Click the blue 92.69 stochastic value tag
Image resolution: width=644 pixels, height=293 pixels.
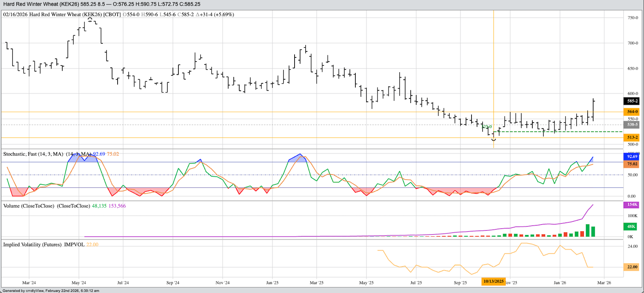632,157
